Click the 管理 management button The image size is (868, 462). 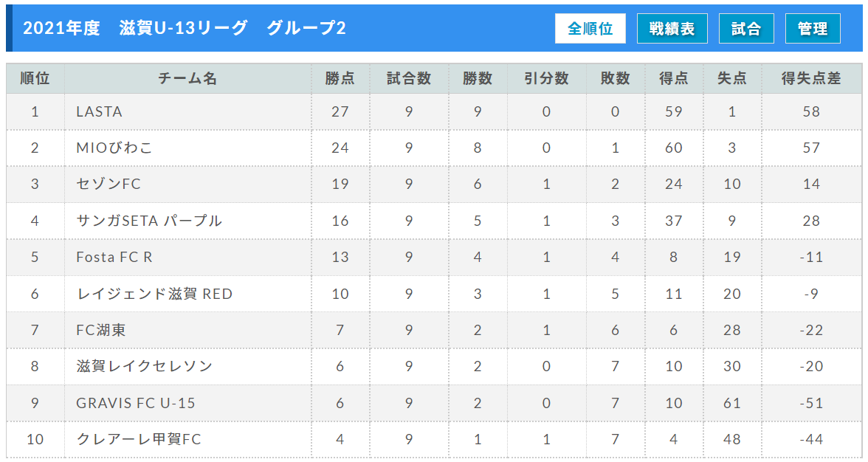pyautogui.click(x=813, y=28)
